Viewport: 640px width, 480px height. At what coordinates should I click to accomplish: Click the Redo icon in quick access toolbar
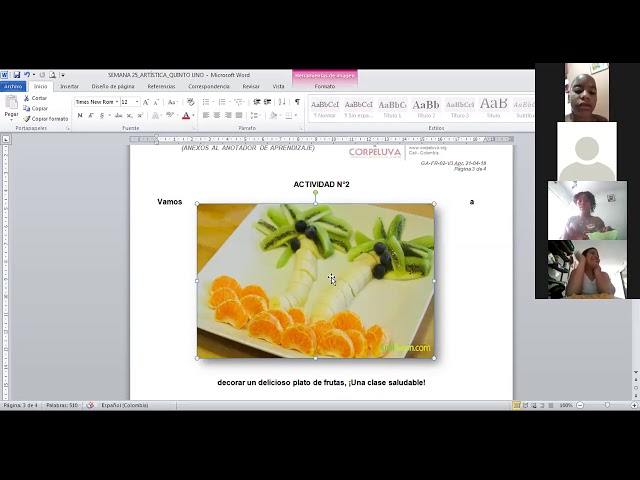coord(42,75)
